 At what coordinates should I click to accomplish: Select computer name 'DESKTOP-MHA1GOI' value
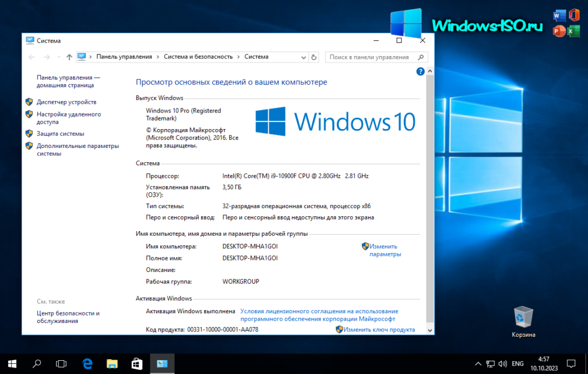tap(250, 246)
